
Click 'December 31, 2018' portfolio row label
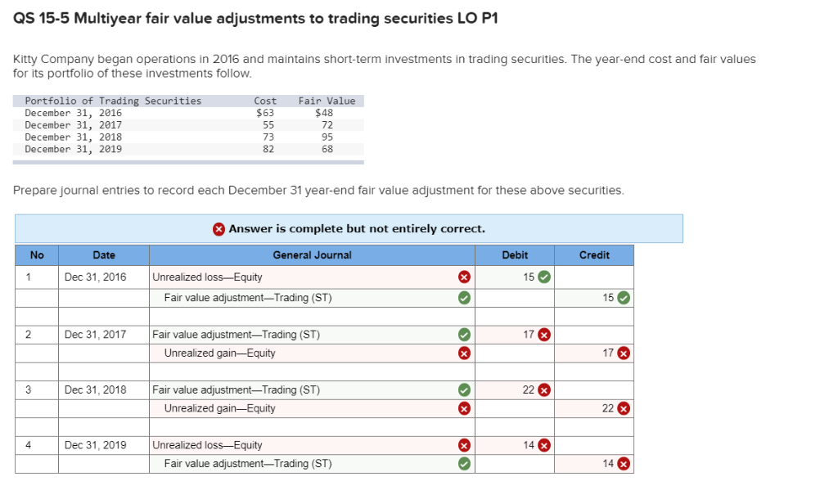[73, 137]
